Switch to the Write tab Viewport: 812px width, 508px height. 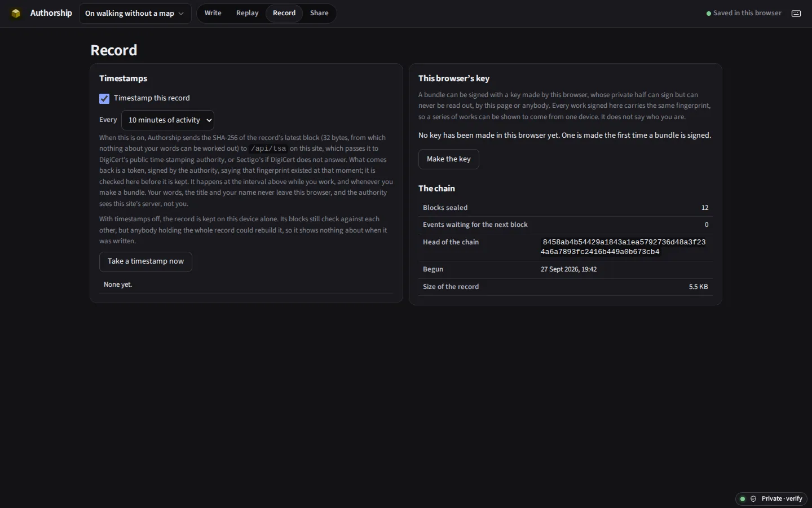pos(213,13)
